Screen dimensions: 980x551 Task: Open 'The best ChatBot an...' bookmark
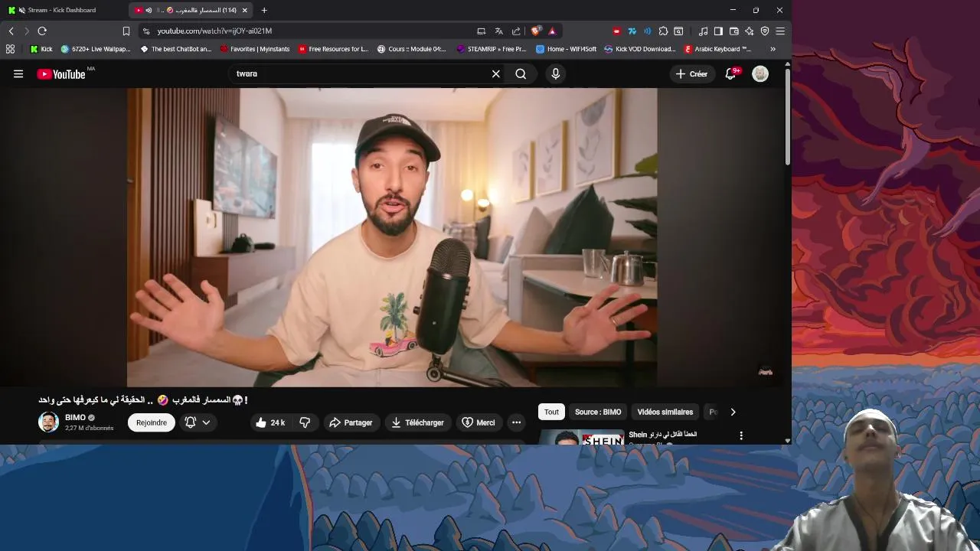(176, 49)
